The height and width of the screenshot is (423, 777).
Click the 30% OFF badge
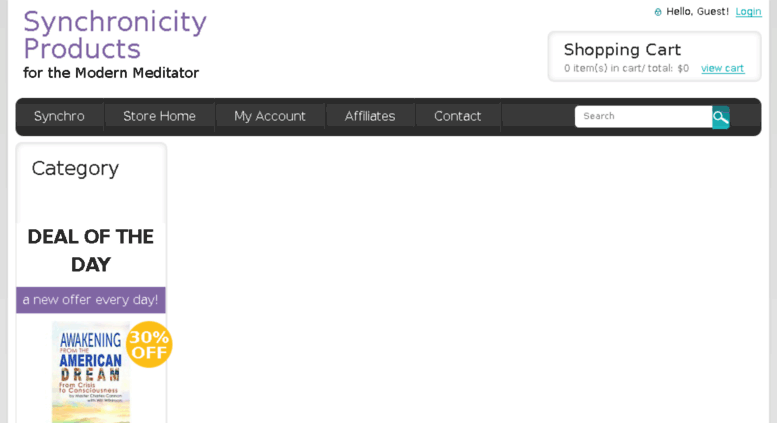149,344
